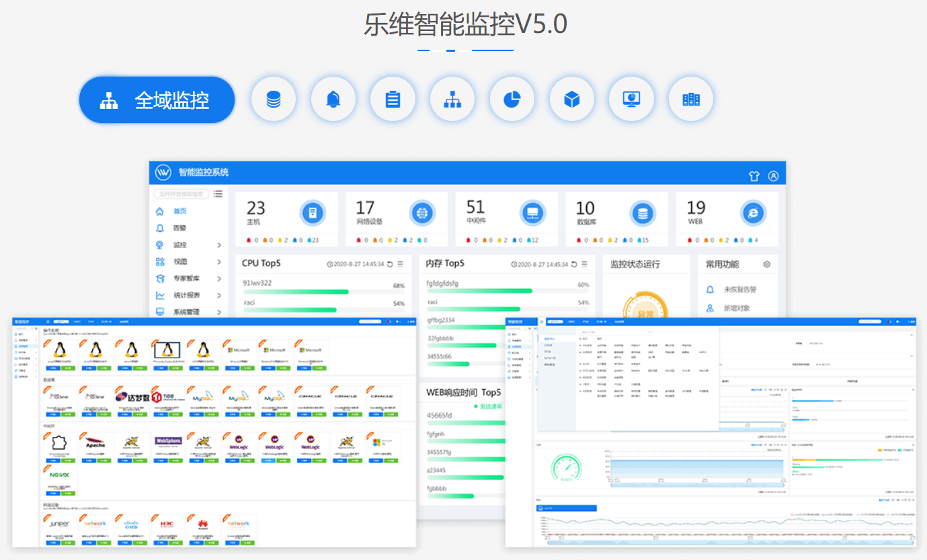Click the 主机 host card icon
Image resolution: width=927 pixels, height=560 pixels.
(x=313, y=213)
